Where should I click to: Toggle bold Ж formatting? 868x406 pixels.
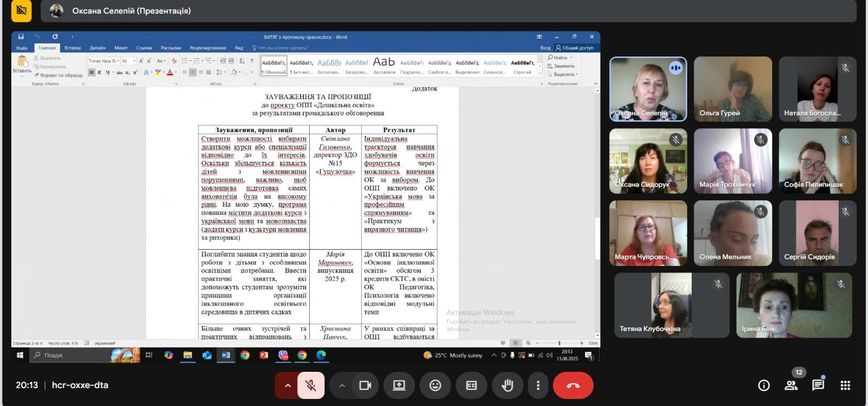[92, 72]
